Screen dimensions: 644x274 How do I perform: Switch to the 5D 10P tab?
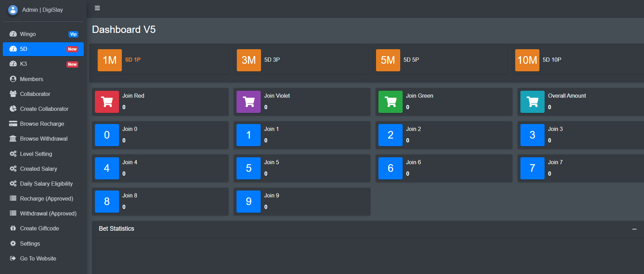pos(552,60)
